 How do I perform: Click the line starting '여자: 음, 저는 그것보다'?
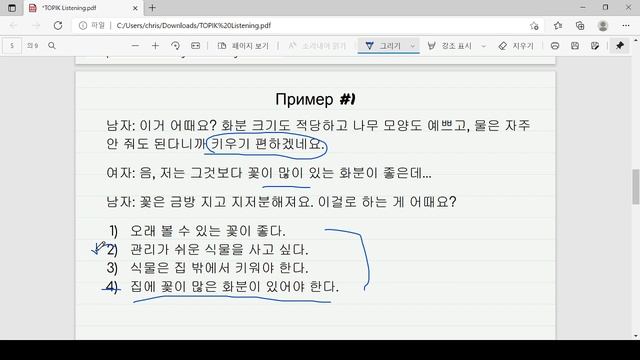(269, 173)
